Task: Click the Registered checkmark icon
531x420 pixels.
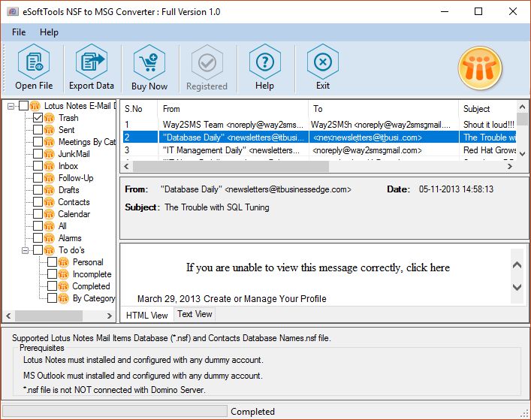Action: [x=207, y=62]
